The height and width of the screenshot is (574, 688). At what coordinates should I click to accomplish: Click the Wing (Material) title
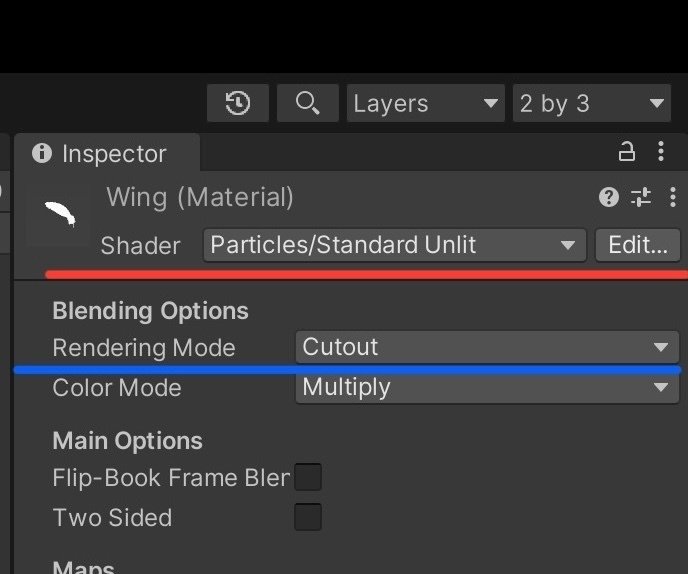(200, 197)
